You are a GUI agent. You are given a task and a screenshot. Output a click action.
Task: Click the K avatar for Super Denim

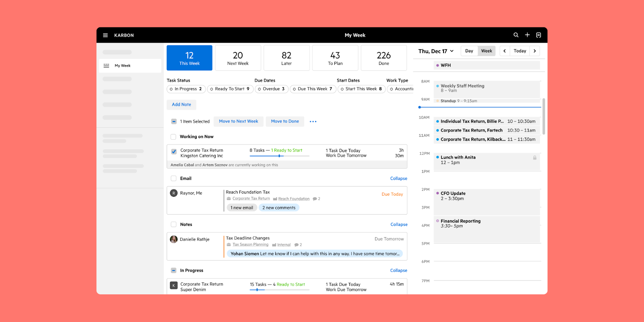(x=174, y=285)
